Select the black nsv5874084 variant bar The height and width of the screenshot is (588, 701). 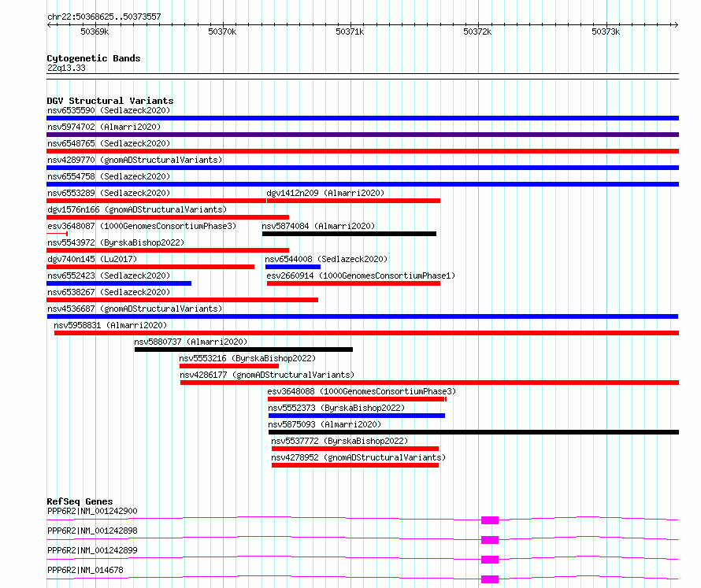[x=349, y=234]
